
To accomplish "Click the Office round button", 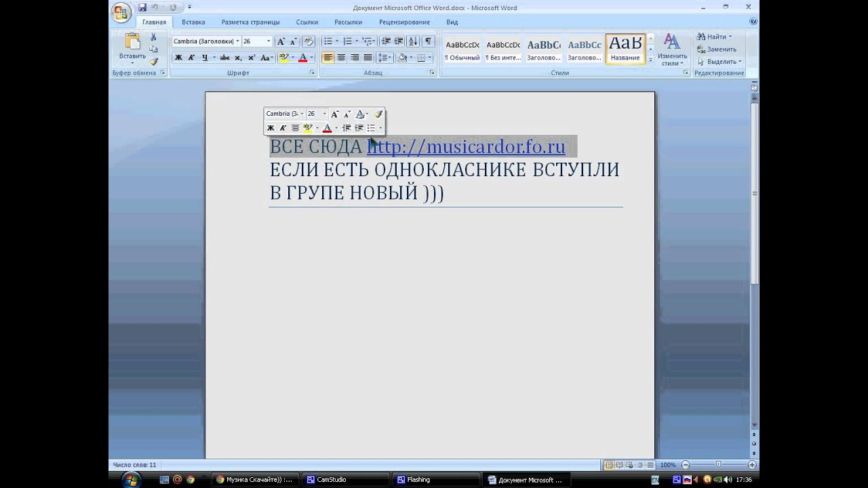I will [x=122, y=13].
